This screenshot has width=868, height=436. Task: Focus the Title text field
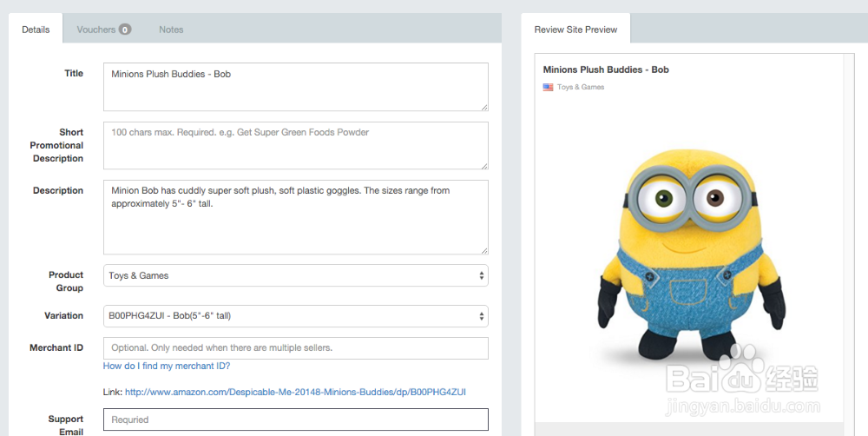(296, 87)
